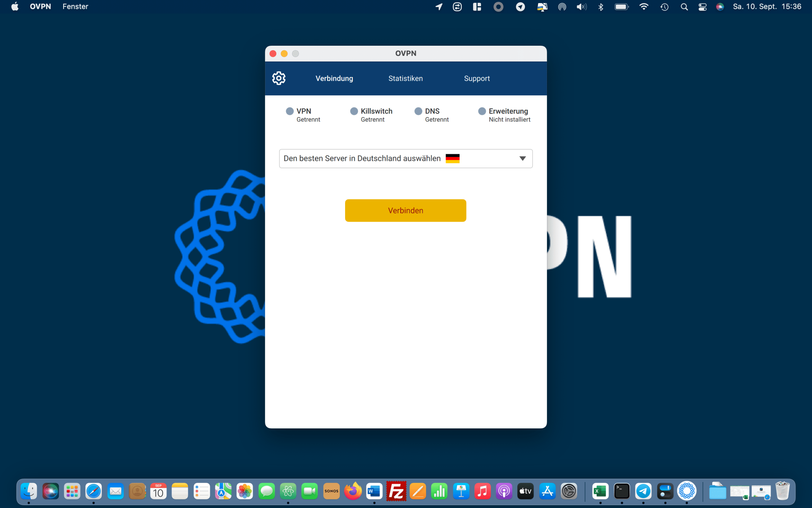Launch Safari from the dock
Image resolution: width=812 pixels, height=508 pixels.
94,491
